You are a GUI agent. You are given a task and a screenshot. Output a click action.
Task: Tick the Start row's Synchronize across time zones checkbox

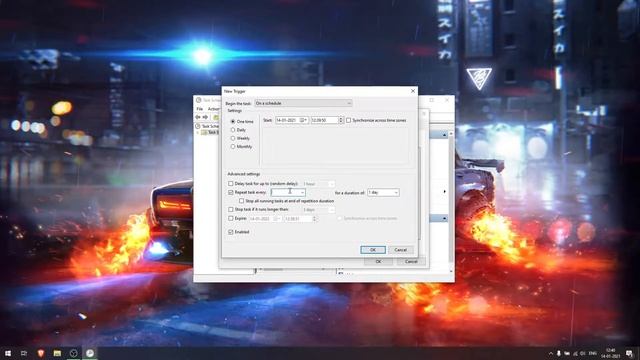tap(348, 120)
